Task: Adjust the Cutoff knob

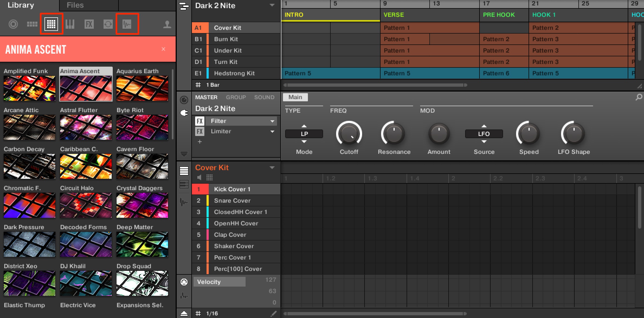Action: 349,134
